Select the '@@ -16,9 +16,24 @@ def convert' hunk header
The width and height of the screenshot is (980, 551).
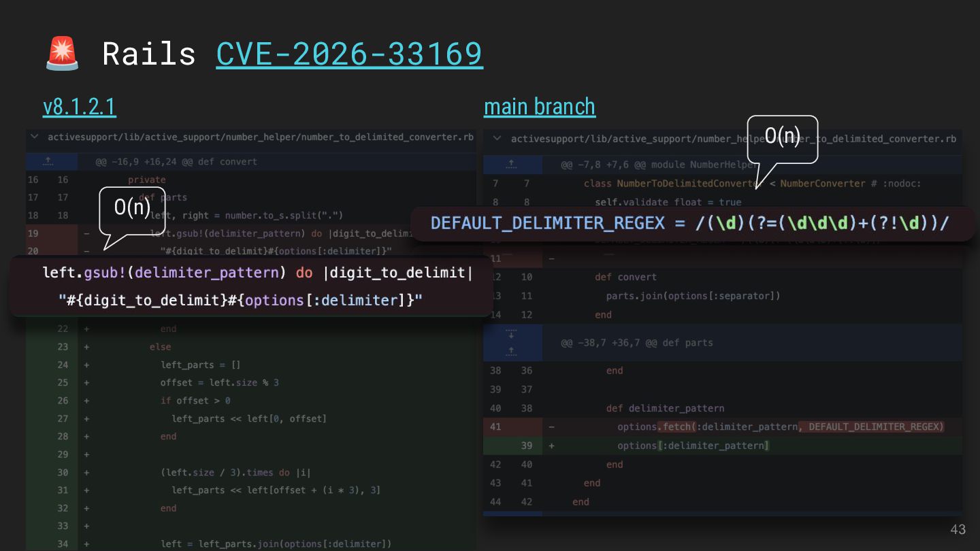[x=176, y=162]
